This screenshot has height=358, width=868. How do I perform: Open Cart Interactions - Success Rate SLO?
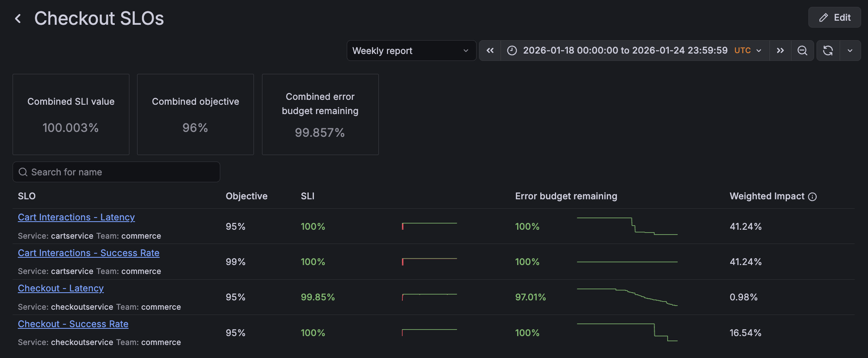click(88, 253)
